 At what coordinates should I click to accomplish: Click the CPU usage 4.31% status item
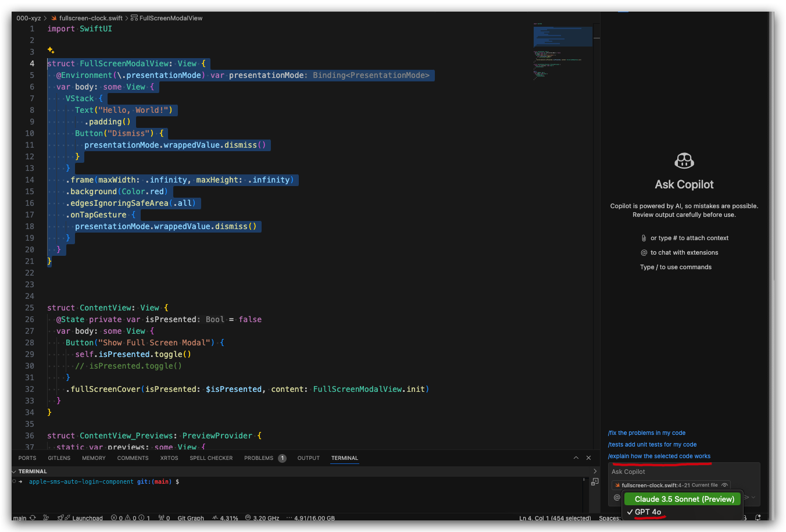(x=225, y=518)
